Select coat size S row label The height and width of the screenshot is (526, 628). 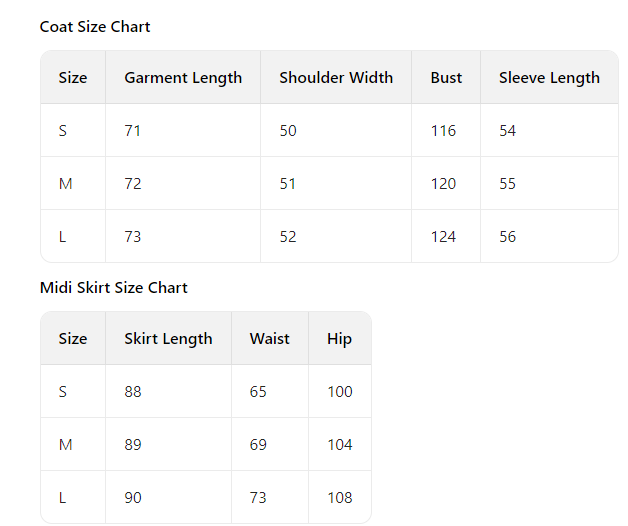click(63, 131)
